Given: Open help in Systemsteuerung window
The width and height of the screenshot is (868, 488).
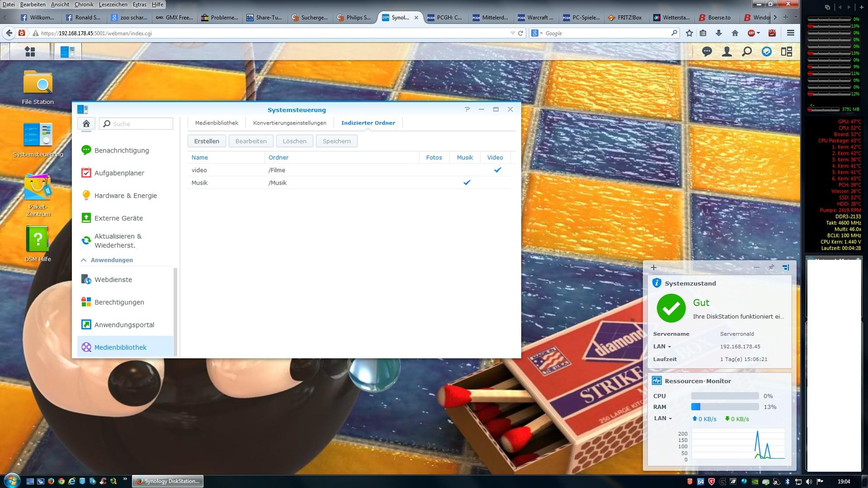Looking at the screenshot, I should click(x=467, y=109).
